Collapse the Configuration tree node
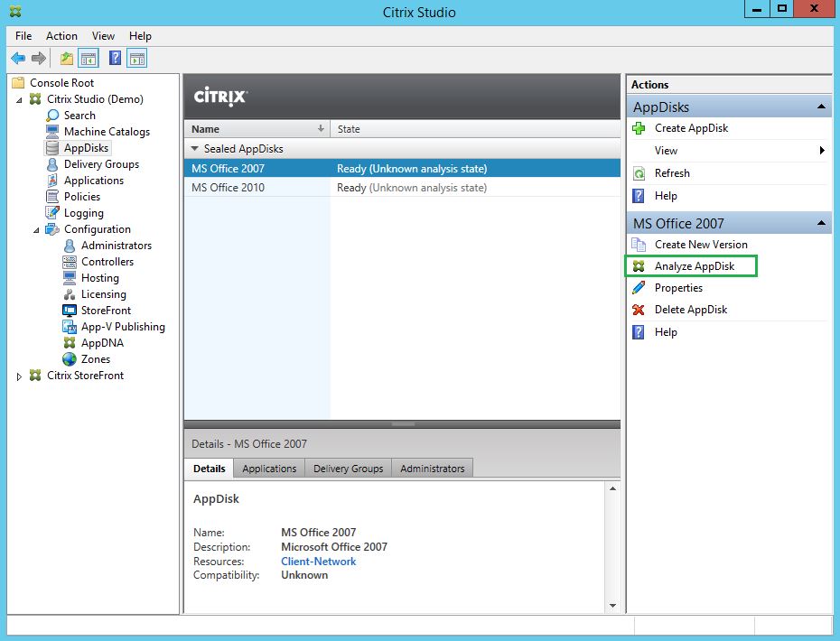The height and width of the screenshot is (641, 840). pos(37,230)
